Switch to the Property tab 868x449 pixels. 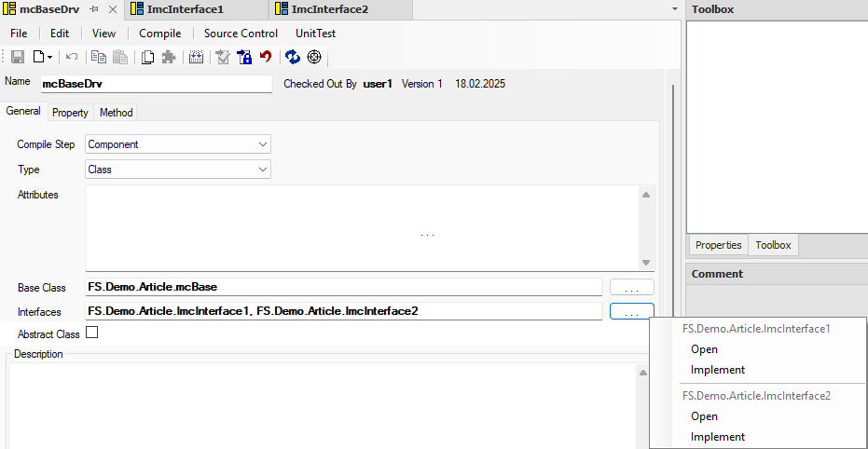[70, 113]
